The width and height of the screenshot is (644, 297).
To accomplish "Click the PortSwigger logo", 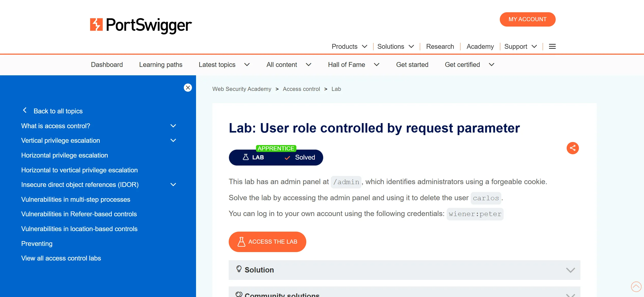I will pos(141,25).
